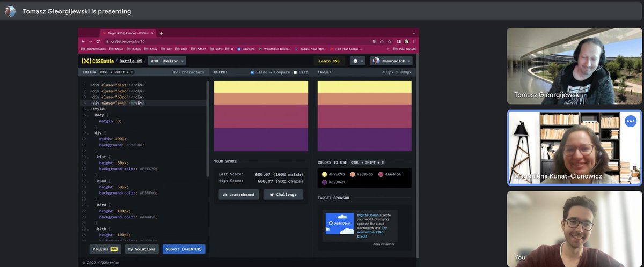Image resolution: width=644 pixels, height=267 pixels.
Task: Bookmark the page with the star icon
Action: coord(390,41)
